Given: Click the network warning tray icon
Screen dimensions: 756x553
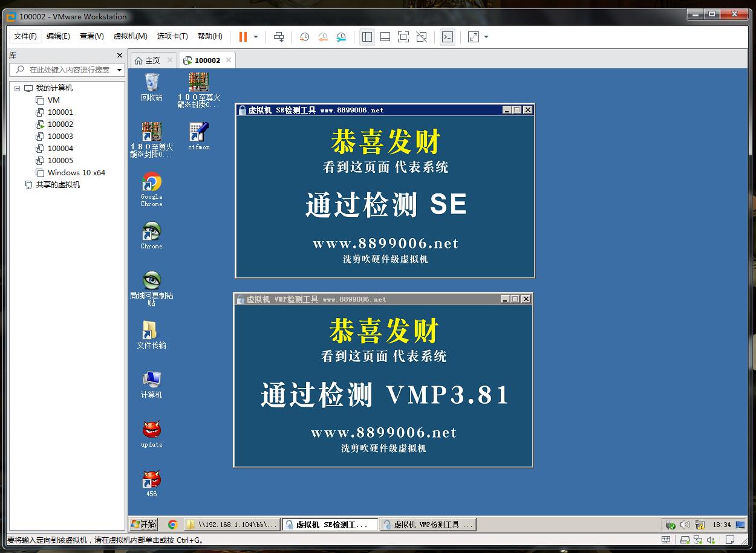Looking at the screenshot, I should [700, 525].
